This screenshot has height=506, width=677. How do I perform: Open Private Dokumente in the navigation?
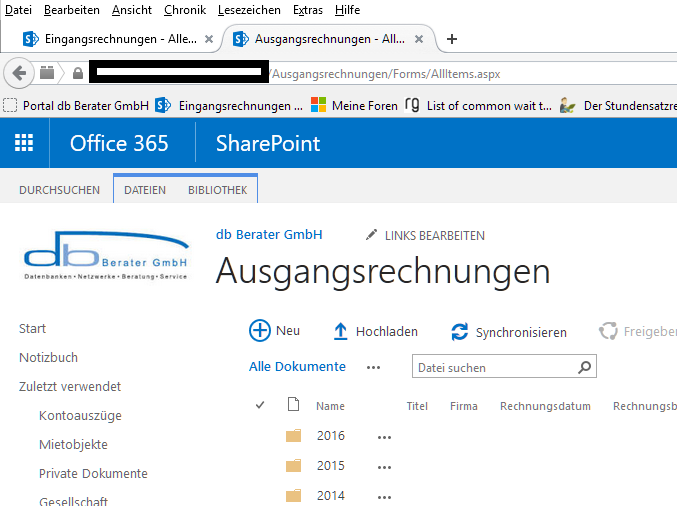[93, 473]
